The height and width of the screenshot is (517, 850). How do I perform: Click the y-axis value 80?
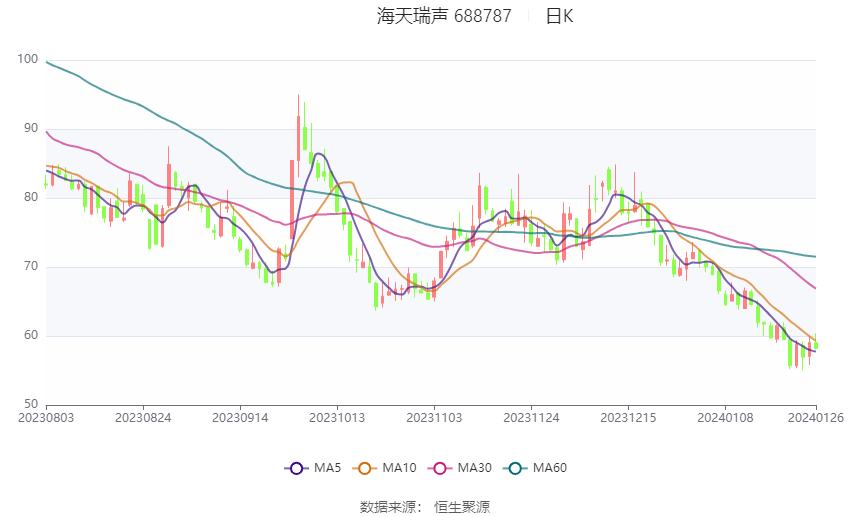coord(31,197)
